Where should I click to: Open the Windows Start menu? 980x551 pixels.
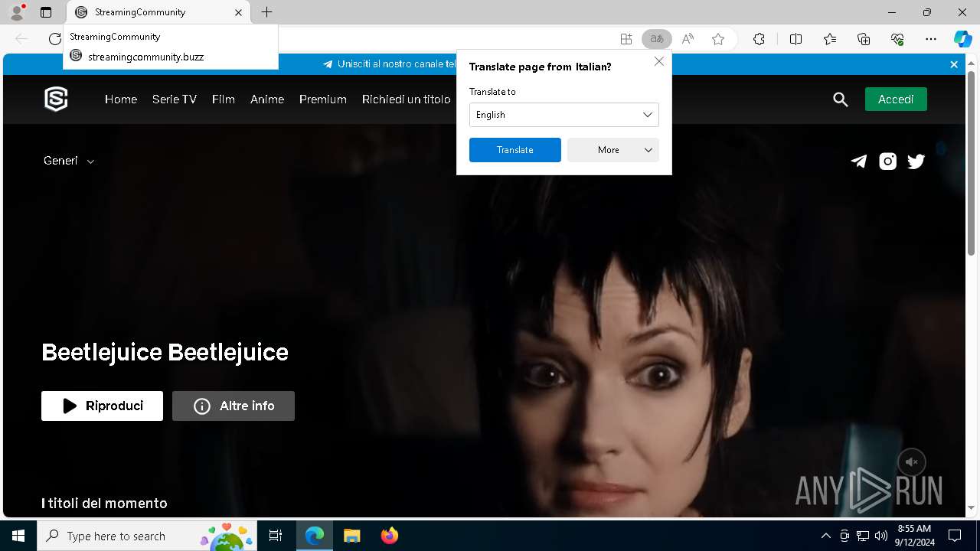click(x=18, y=536)
